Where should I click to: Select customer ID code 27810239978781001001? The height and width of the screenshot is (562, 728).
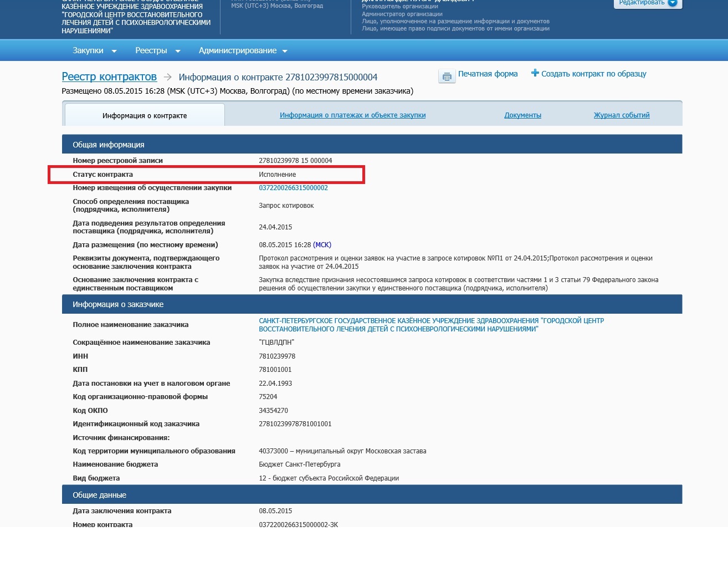click(x=295, y=424)
